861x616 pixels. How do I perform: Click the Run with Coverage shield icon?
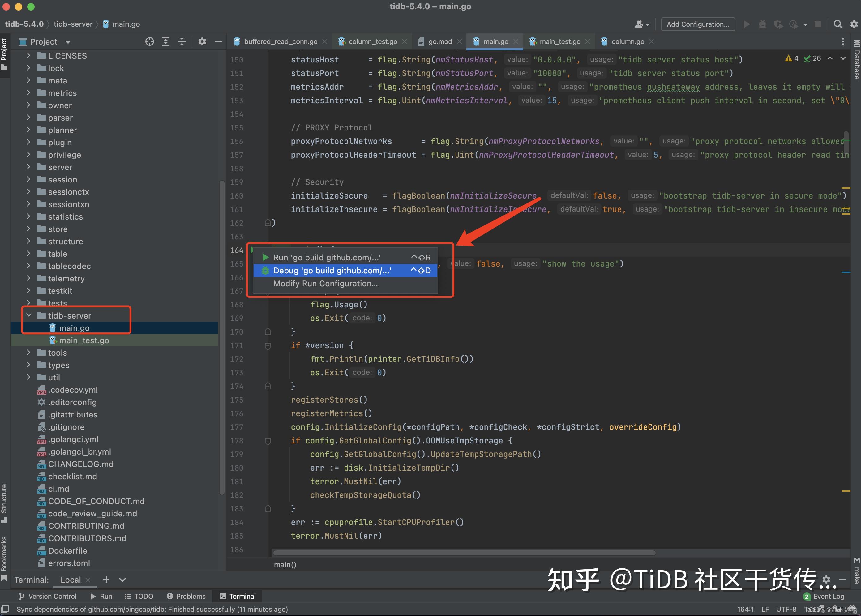coord(778,24)
